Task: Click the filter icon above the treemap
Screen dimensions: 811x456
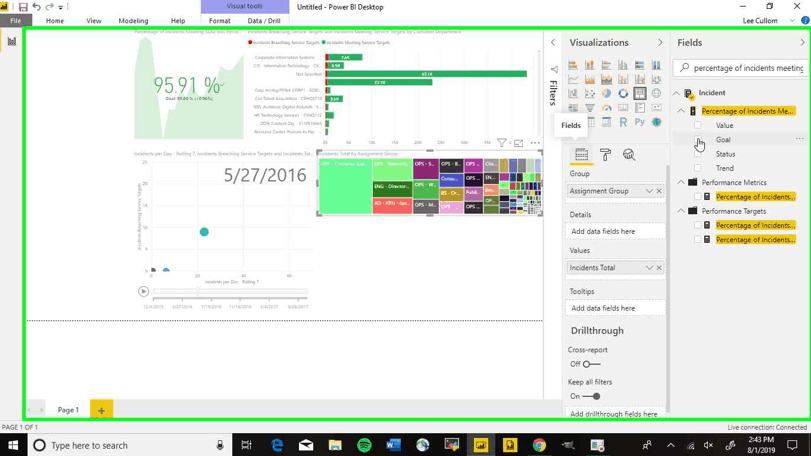Action: pyautogui.click(x=501, y=143)
